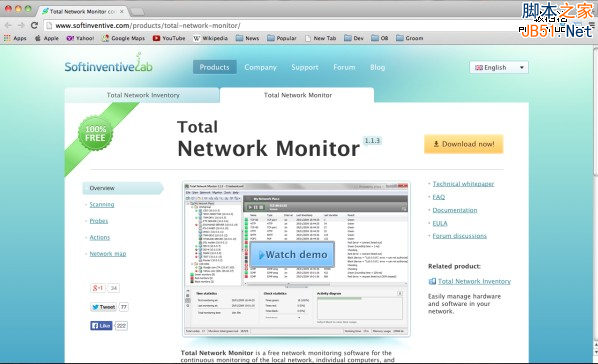598x364 pixels.
Task: Open the News bookmarks folder
Action: pos(247,38)
